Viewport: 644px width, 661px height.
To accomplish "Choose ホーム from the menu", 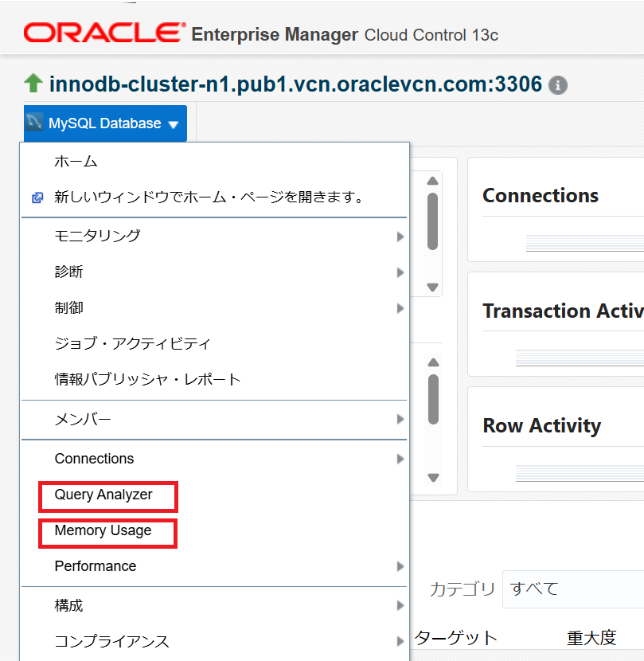I will point(76,162).
